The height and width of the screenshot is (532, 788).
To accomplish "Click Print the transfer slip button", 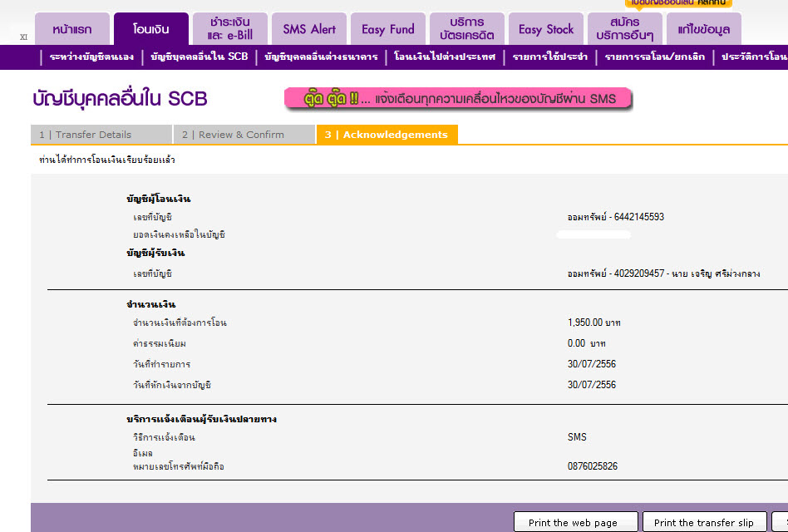I will (x=704, y=523).
